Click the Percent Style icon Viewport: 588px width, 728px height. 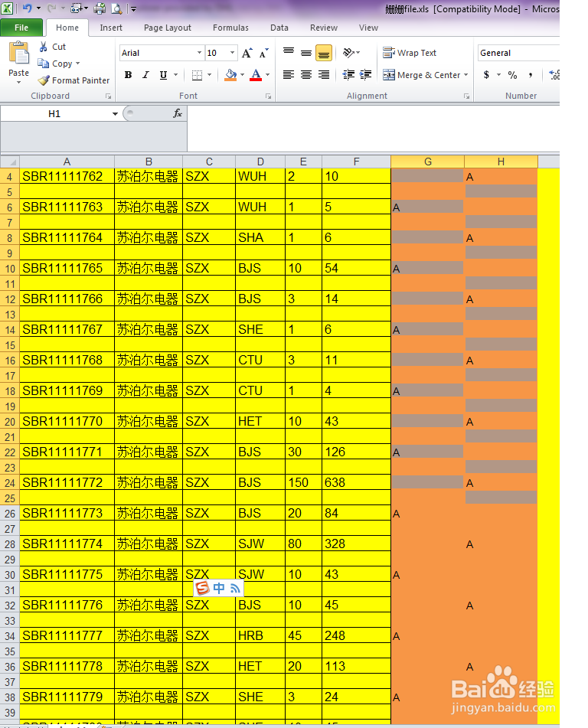[x=512, y=75]
